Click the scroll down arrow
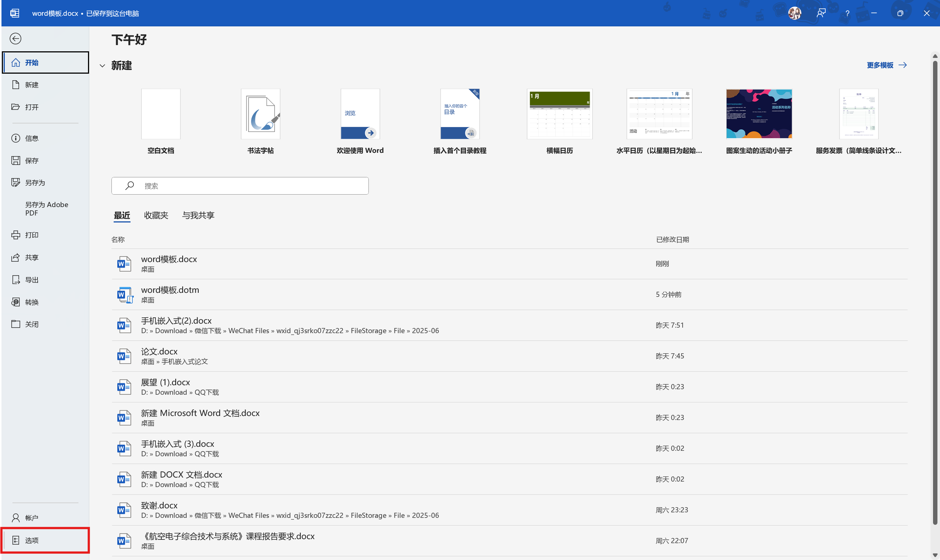The width and height of the screenshot is (940, 560). 935,555
